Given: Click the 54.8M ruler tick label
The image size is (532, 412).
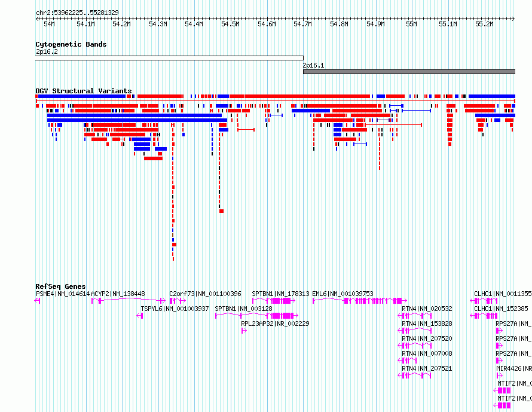Looking at the screenshot, I should [340, 24].
